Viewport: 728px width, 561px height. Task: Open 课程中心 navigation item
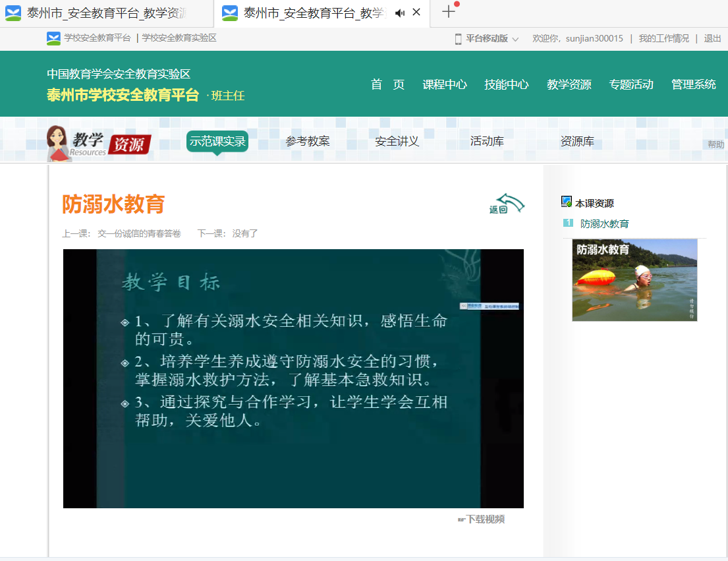pyautogui.click(x=444, y=84)
